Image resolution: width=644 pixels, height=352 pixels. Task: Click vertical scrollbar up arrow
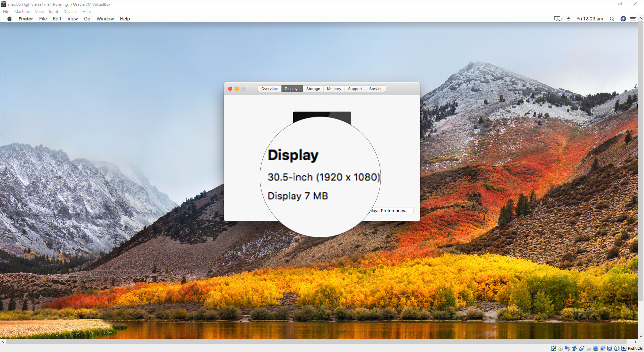pos(641,18)
